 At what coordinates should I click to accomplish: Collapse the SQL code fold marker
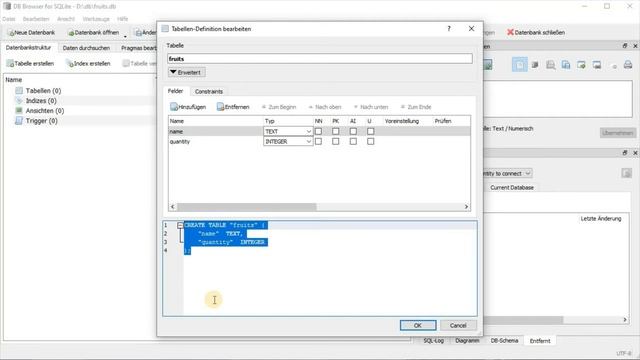coord(180,225)
